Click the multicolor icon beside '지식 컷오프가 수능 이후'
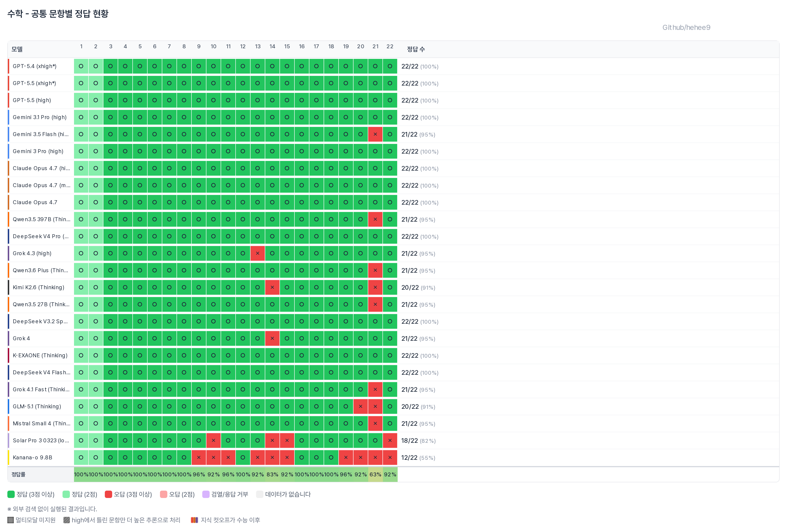Screen dimensions: 787x532 pos(194,520)
